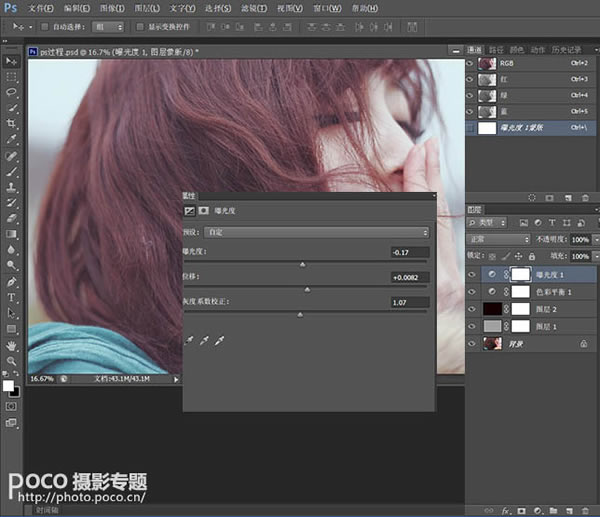Open the 预设 preset dropdown
Screen dimensions: 600x517
[x=316, y=231]
